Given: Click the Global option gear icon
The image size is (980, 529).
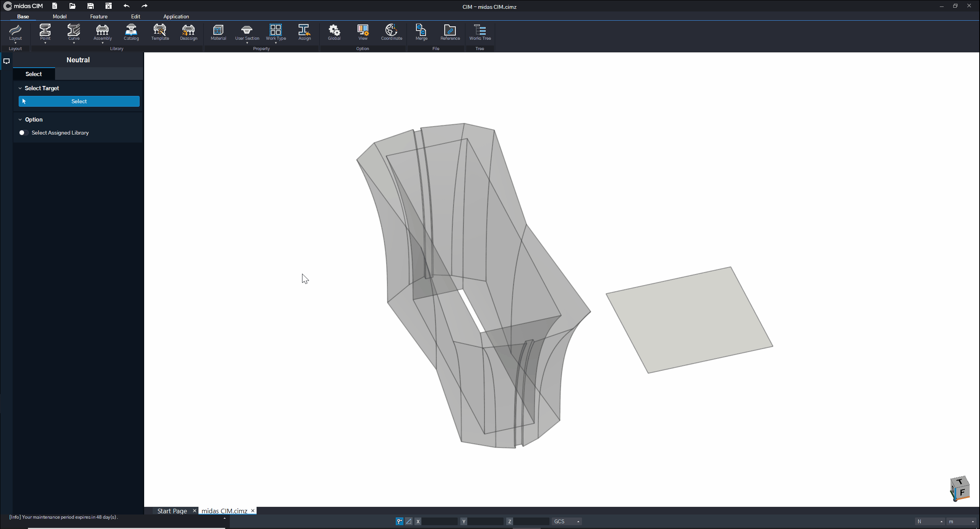Looking at the screenshot, I should (x=334, y=32).
